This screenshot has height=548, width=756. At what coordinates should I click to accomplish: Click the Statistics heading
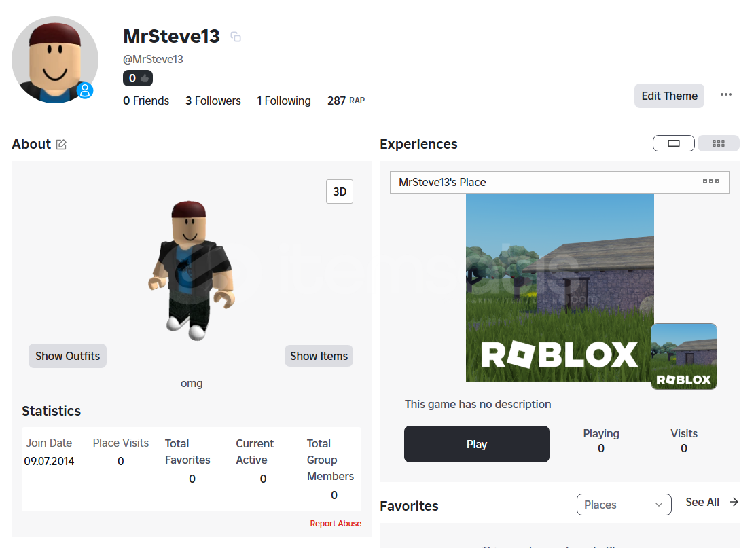51,411
